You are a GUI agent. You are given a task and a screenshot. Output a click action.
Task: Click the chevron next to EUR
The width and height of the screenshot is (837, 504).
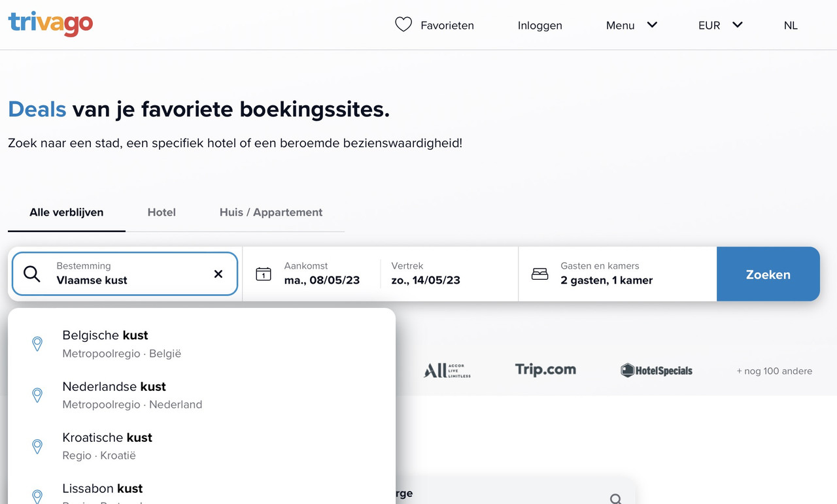(x=738, y=25)
